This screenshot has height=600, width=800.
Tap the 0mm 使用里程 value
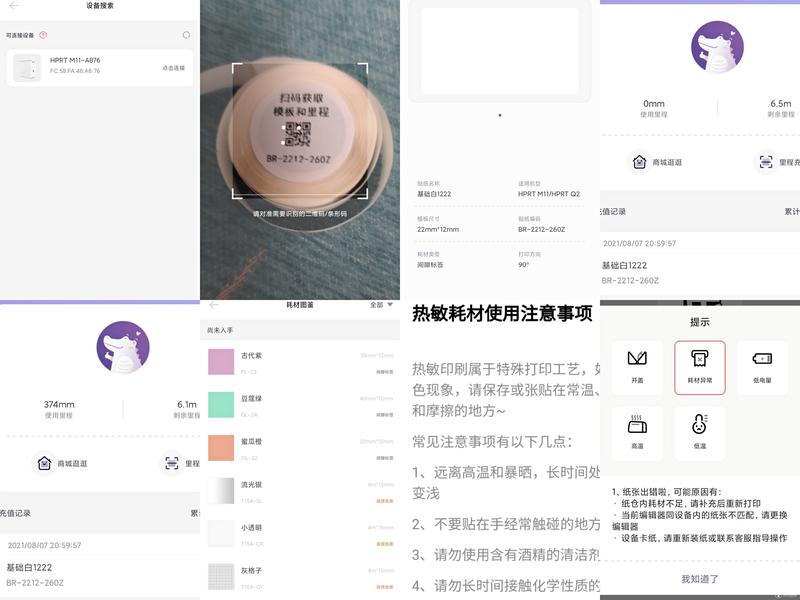pyautogui.click(x=654, y=104)
